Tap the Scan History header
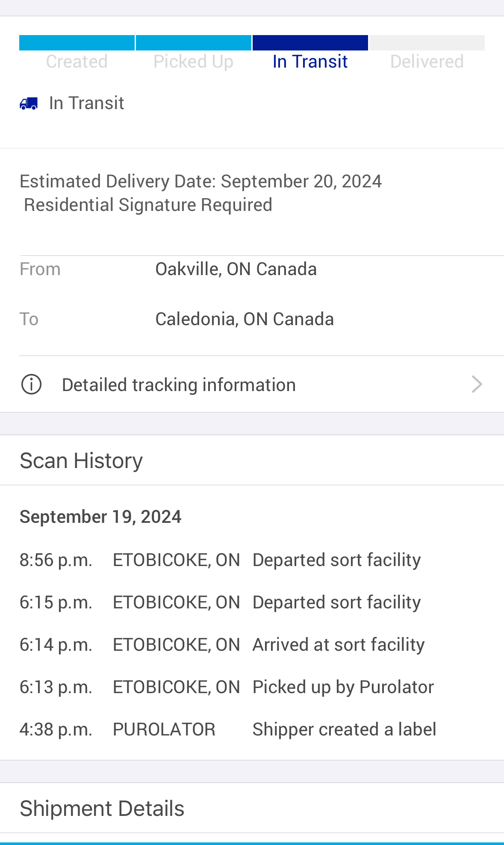The width and height of the screenshot is (504, 845). point(252,460)
